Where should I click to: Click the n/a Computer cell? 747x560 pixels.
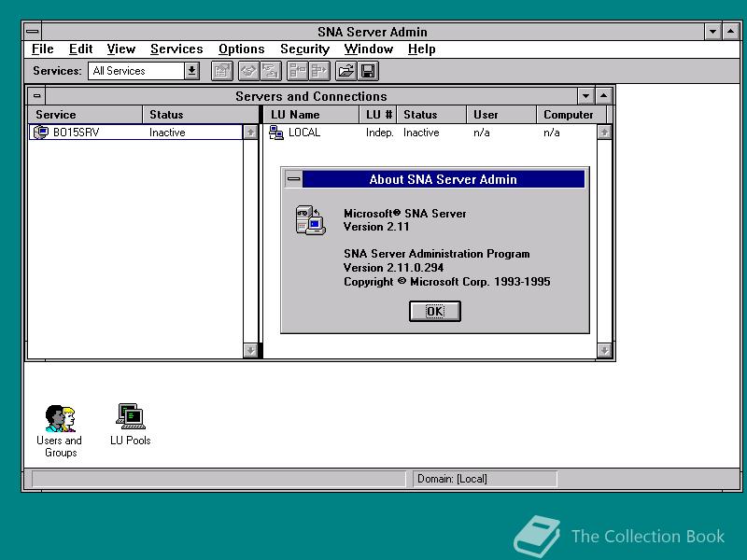[552, 133]
